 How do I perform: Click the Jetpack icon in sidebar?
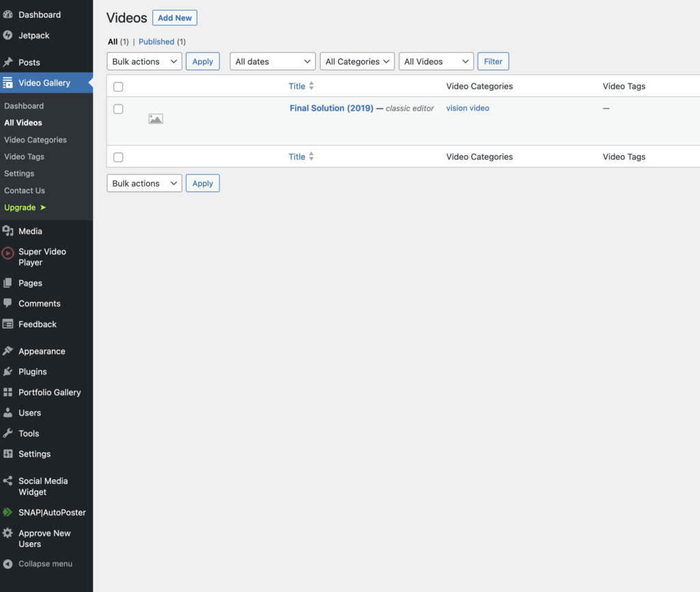pyautogui.click(x=8, y=36)
